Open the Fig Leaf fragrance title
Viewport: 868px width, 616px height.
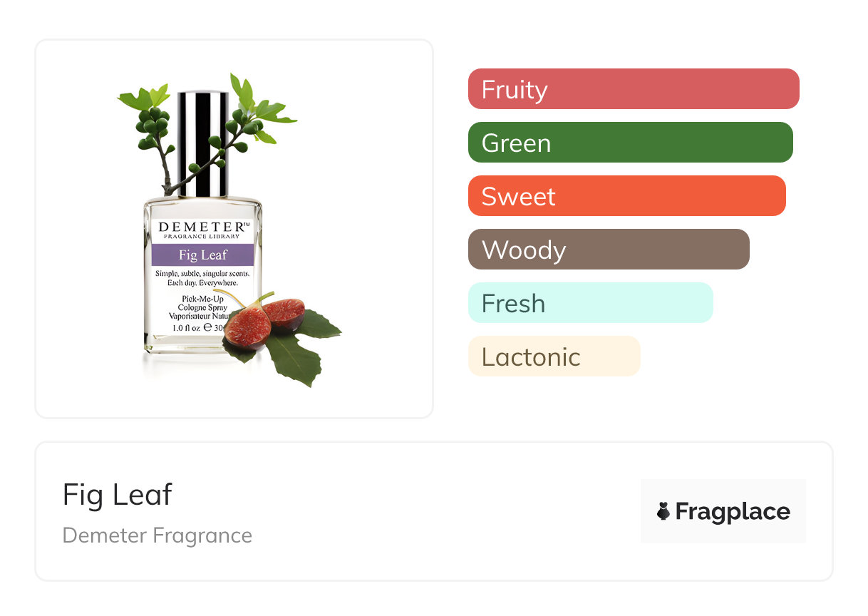tap(118, 494)
